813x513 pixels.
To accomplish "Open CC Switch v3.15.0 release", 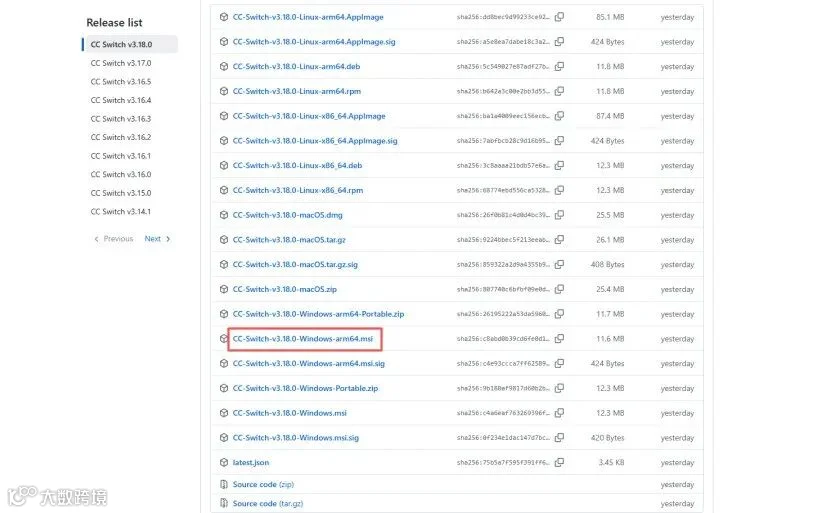I will click(x=121, y=193).
